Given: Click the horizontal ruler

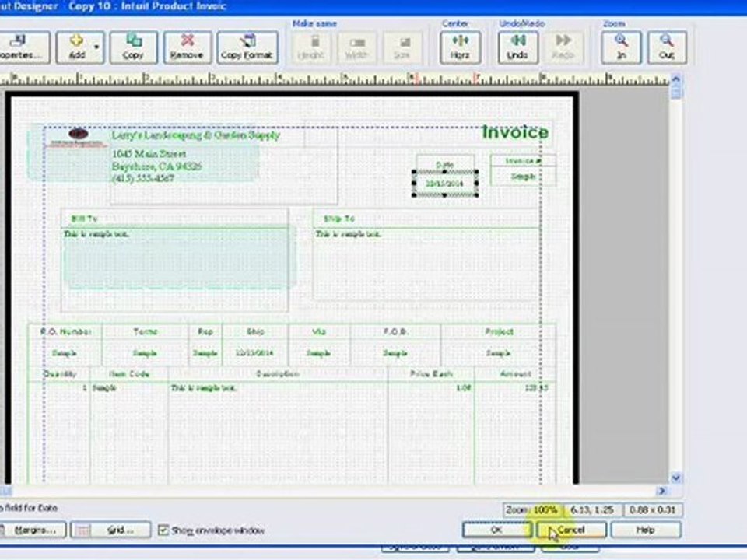Looking at the screenshot, I should click(x=335, y=79).
